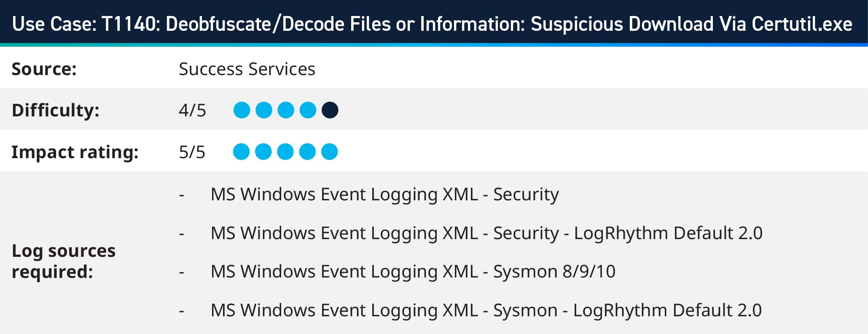Viewport: 868px width, 334px height.
Task: Select the third Difficulty rating dot
Action: [x=286, y=110]
